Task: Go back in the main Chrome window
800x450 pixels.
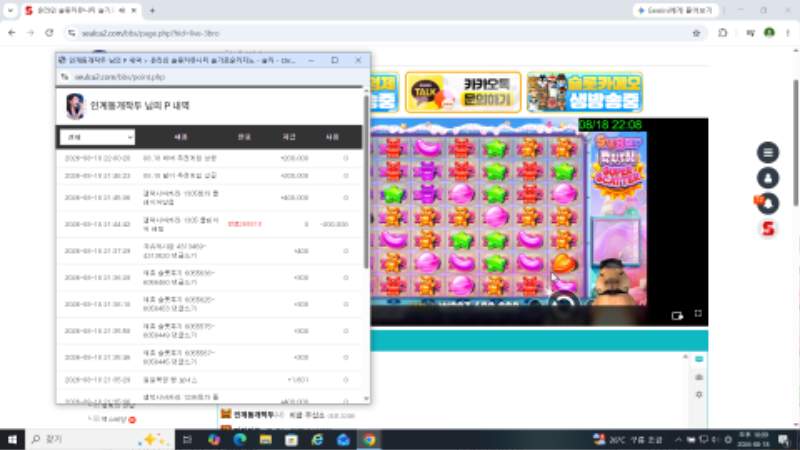Action: pyautogui.click(x=12, y=33)
